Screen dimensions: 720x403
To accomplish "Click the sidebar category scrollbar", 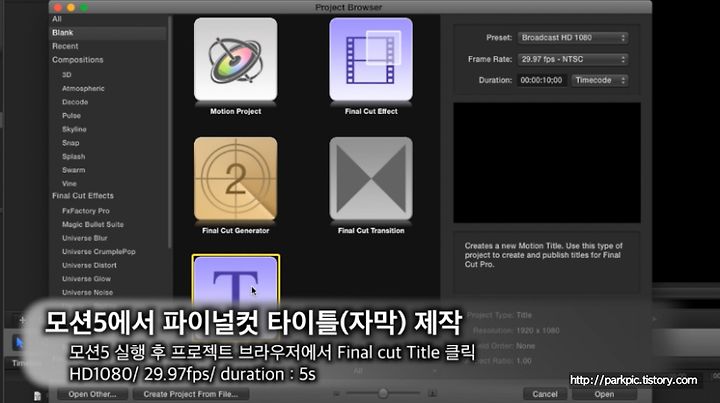I will click(170, 131).
